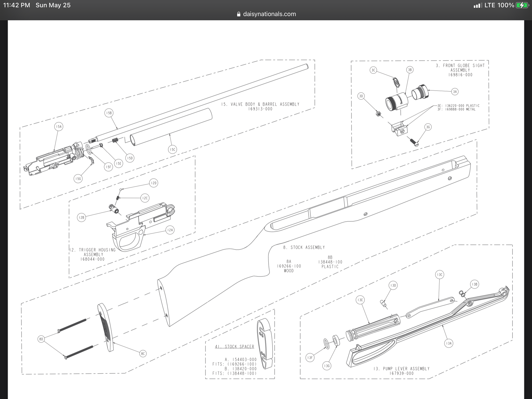Select the 3F: 169888-000 METAL line
532x399 pixels.
point(457,109)
